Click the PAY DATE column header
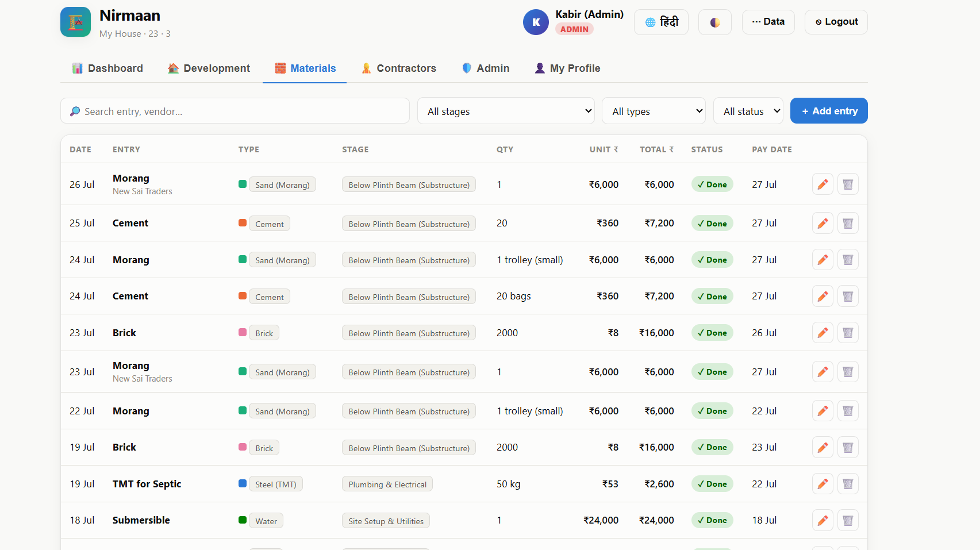Screen dimensions: 980x550 pos(772,149)
